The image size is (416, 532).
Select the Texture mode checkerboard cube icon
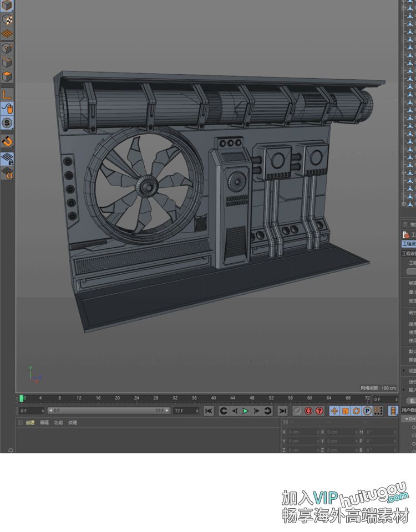tap(7, 19)
